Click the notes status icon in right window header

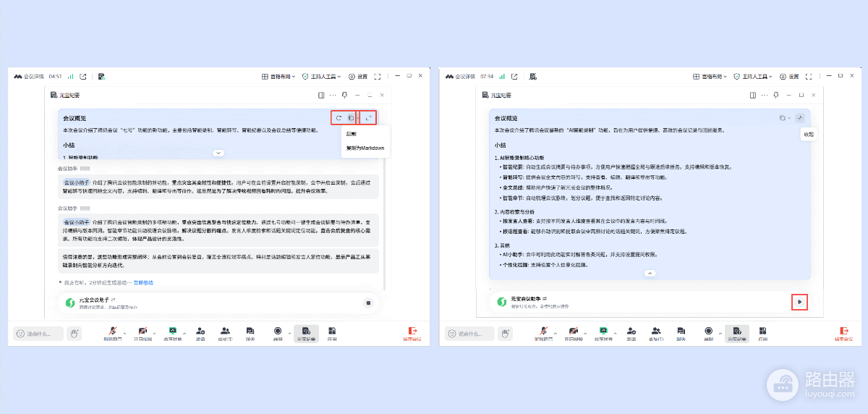pyautogui.click(x=533, y=76)
